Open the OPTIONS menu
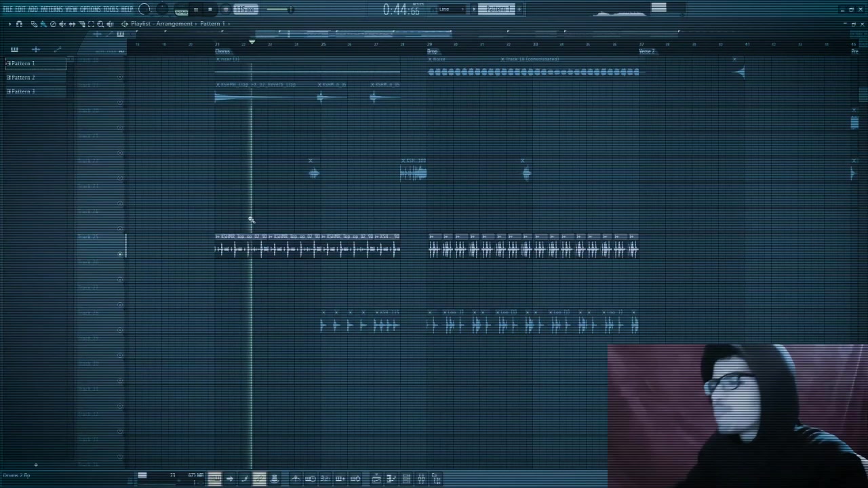Screen dimensions: 868x488 (90, 9)
